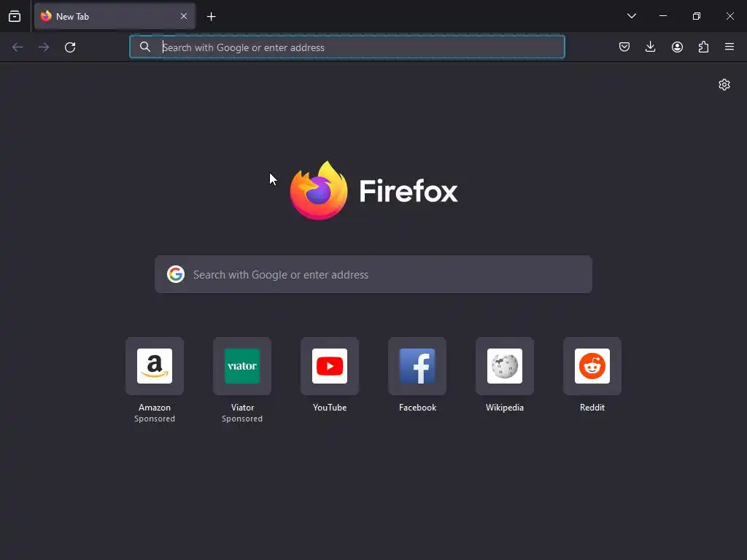Go forward one page

(44, 47)
